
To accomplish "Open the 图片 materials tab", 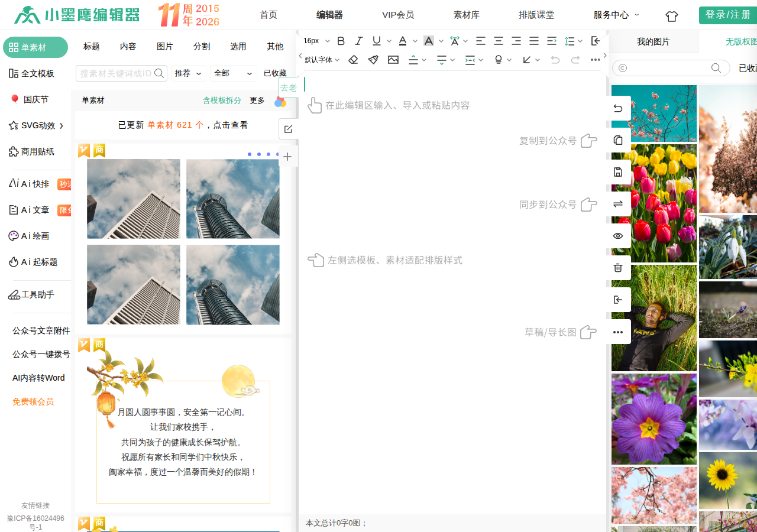I will [x=165, y=47].
